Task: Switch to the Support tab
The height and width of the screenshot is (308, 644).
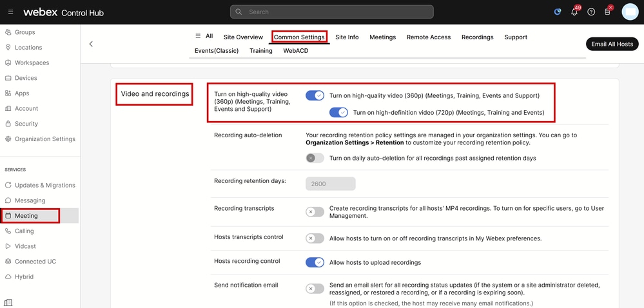Action: tap(516, 37)
